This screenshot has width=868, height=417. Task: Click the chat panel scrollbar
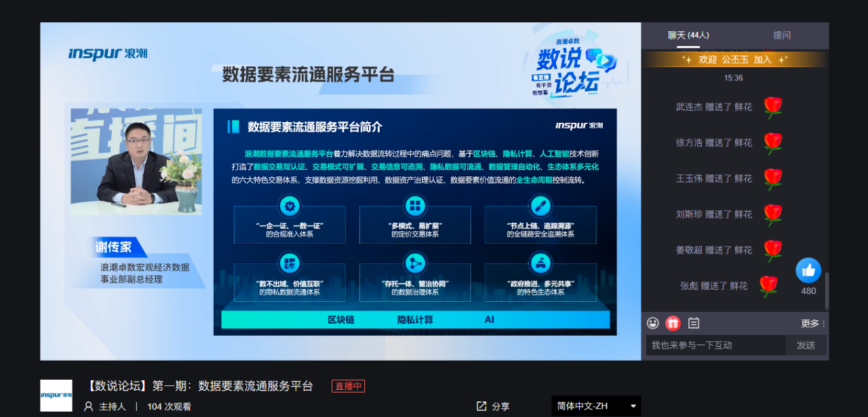point(826,290)
